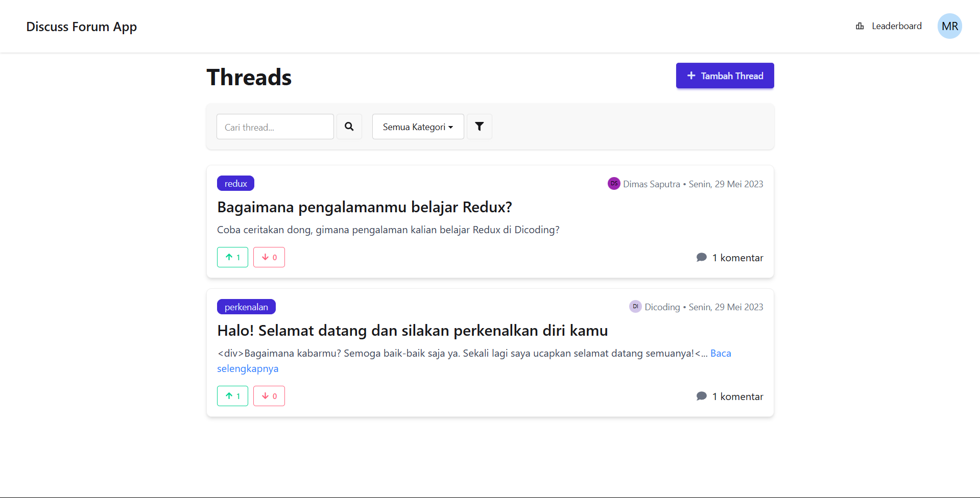Click the comment bubble icon on perkenalan thread
Screen dimensions: 980x498
click(701, 396)
